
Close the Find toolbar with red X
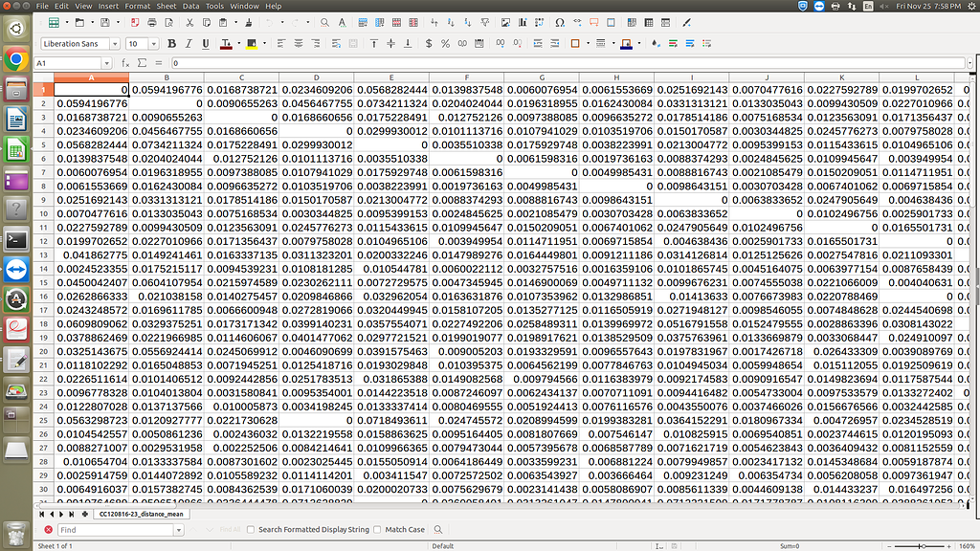point(48,529)
